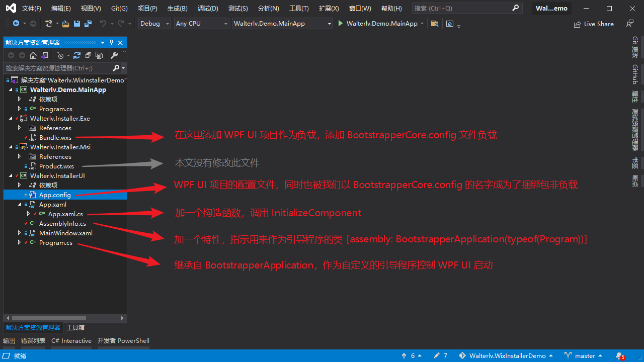
Task: Click the notifications bell in status bar
Action: 619,355
